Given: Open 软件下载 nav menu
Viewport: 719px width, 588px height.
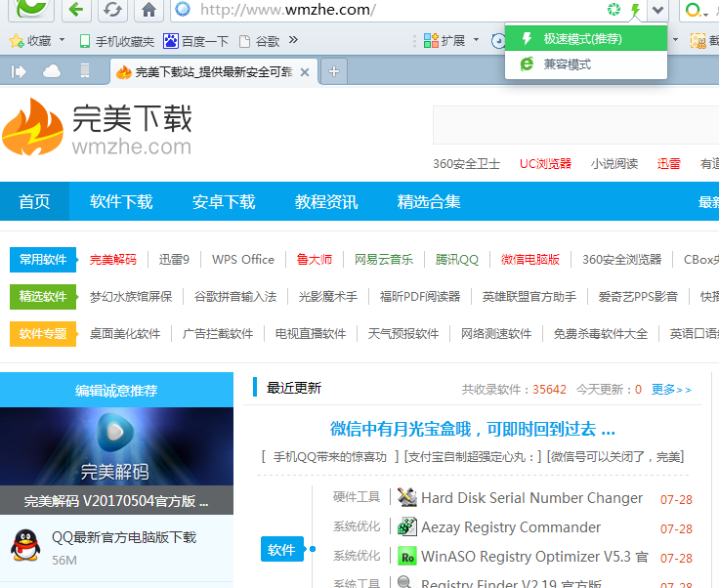Looking at the screenshot, I should [121, 201].
